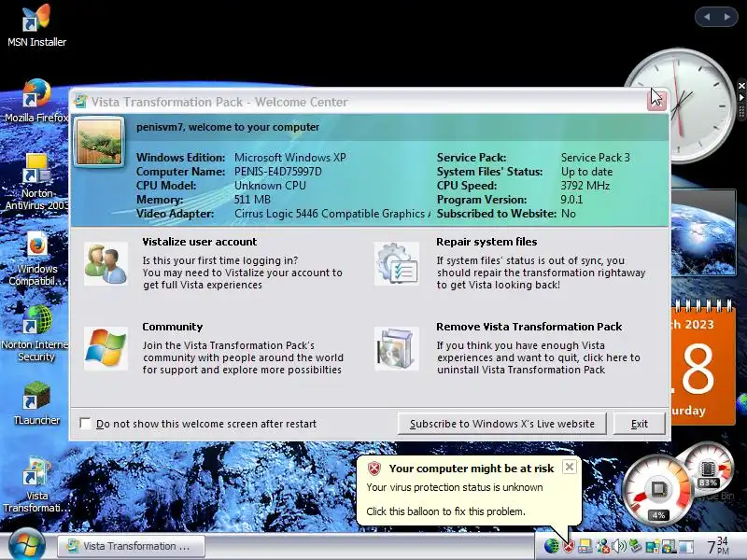This screenshot has height=560, width=747.
Task: Click the Remove Vista Transformation Pack box icon
Action: [396, 348]
